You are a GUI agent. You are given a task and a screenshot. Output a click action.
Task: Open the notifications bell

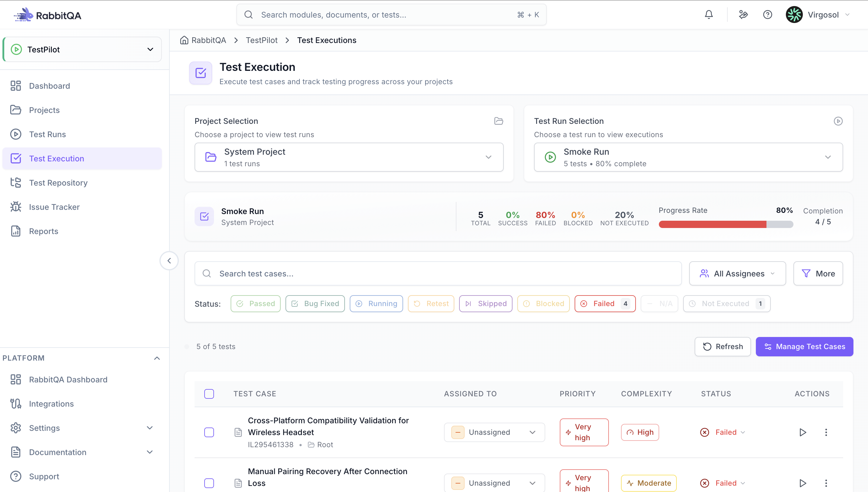(709, 15)
